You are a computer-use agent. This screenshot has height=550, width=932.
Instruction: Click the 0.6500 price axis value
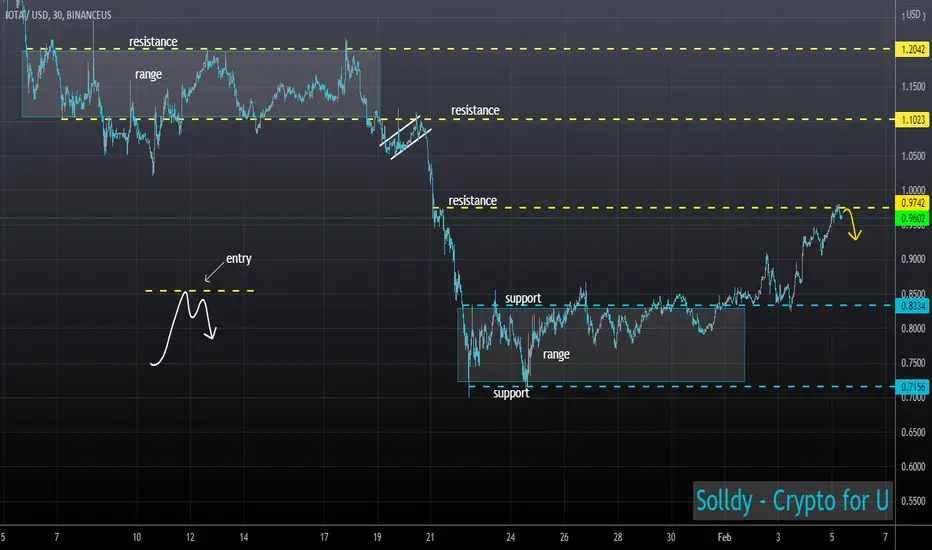[x=913, y=432]
